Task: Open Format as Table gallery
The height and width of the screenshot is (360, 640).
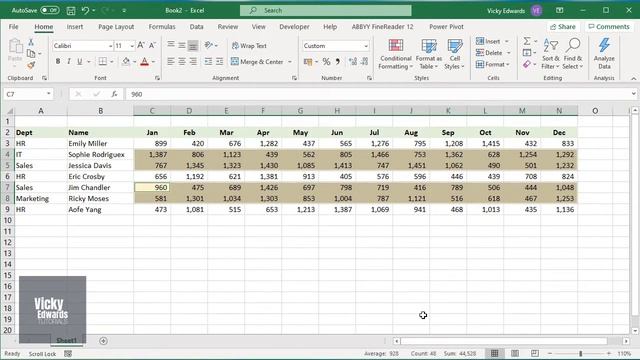Action: pos(429,54)
